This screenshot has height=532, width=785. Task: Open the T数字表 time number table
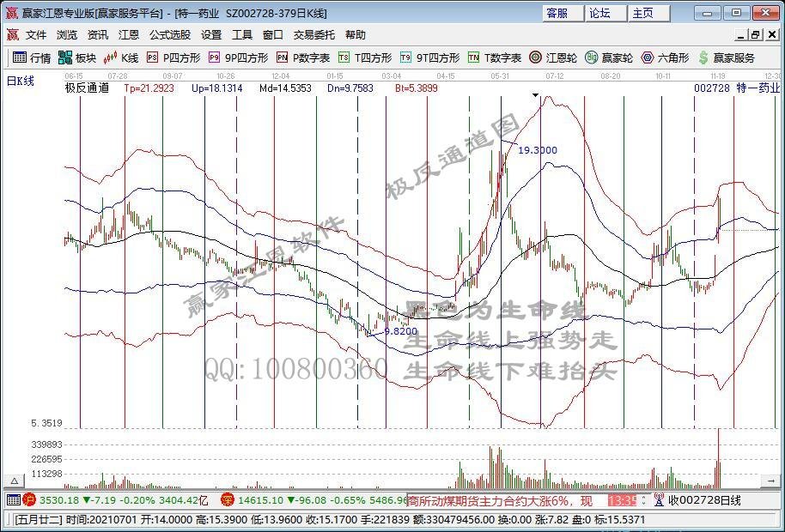(x=495, y=58)
